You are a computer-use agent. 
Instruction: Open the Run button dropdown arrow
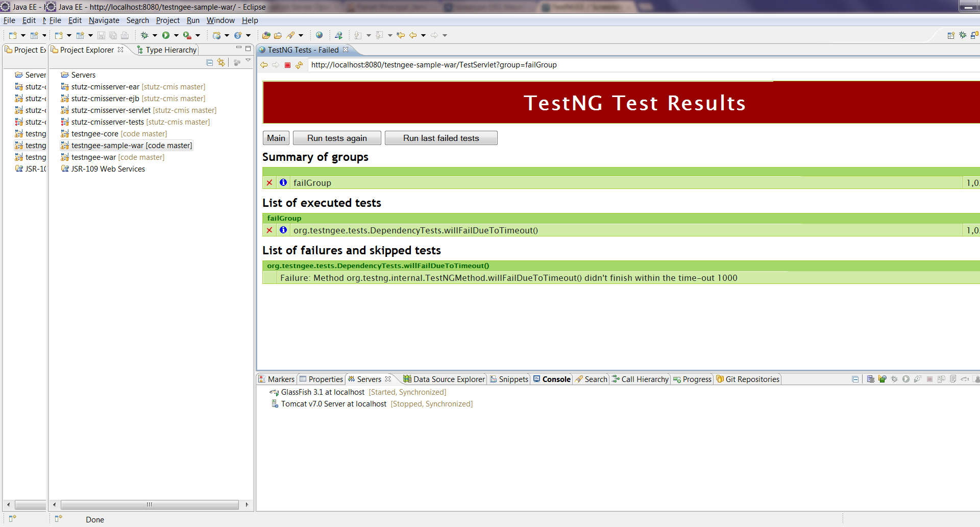pos(176,35)
